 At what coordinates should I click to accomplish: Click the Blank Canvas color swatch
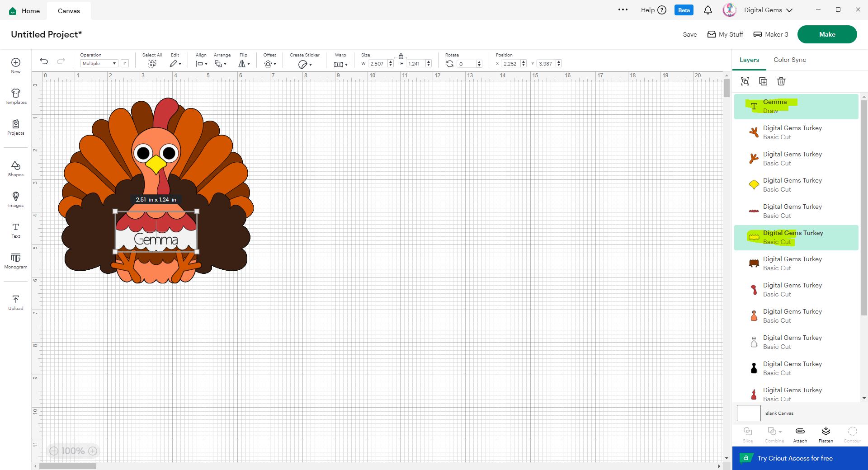749,413
